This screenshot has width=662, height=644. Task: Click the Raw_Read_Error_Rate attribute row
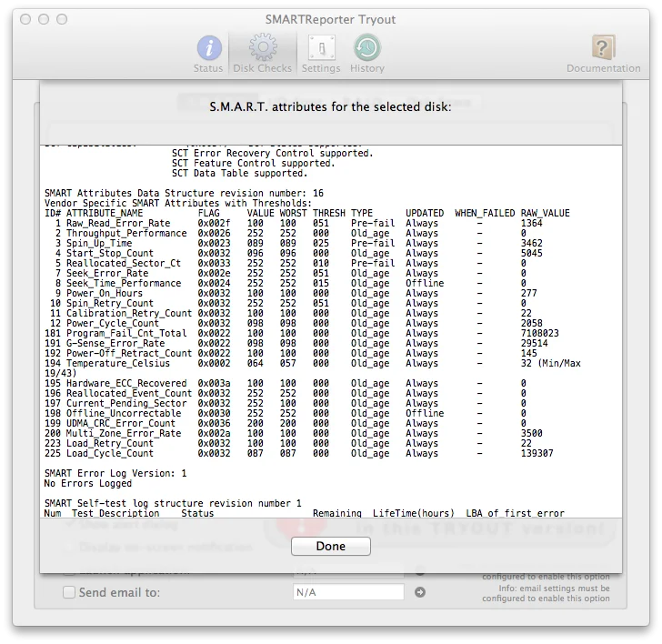coord(294,223)
